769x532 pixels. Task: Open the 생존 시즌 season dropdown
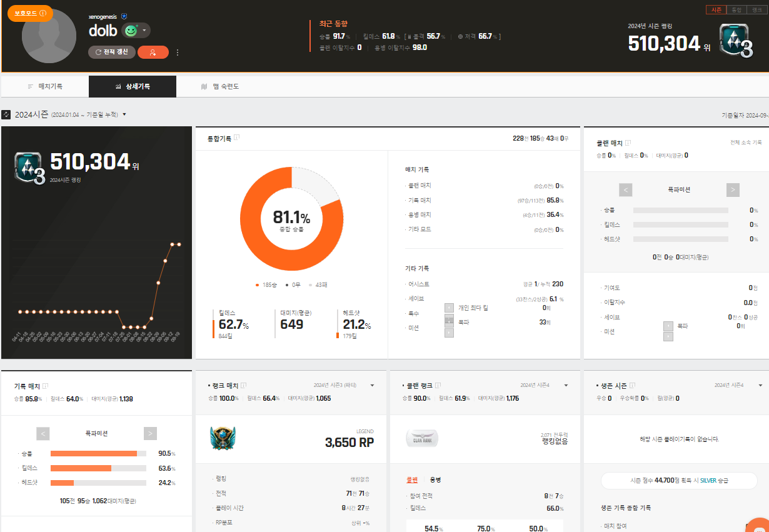(760, 385)
